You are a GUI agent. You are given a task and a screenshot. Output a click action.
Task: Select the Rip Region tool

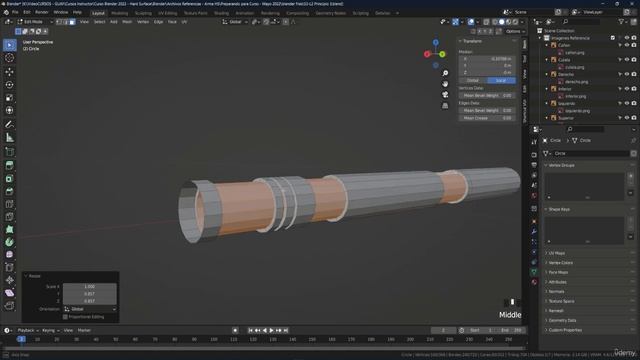tap(9, 305)
